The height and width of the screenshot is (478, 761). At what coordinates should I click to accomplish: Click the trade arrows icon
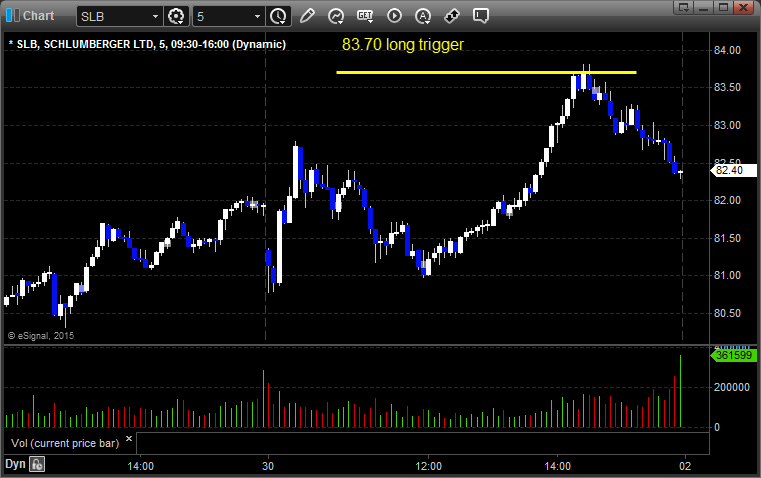452,16
